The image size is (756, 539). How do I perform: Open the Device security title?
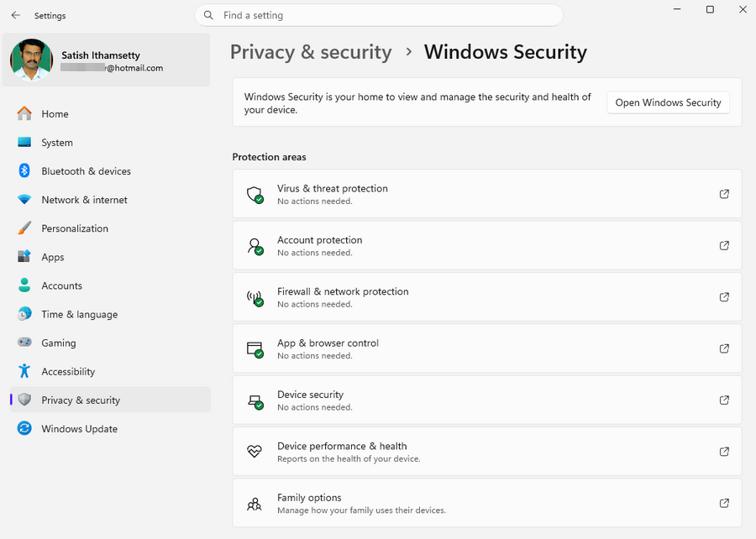(x=310, y=395)
